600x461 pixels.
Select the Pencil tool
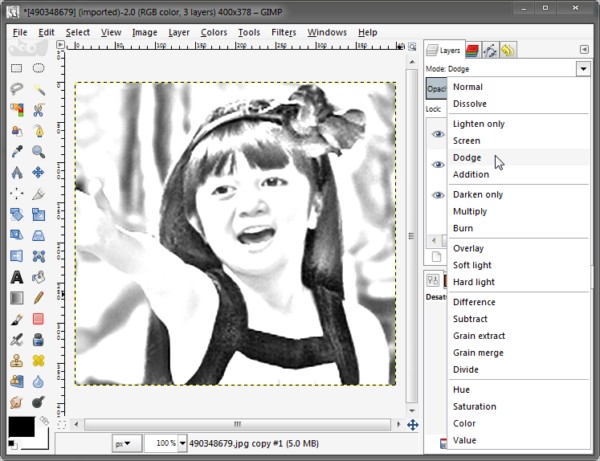point(38,297)
